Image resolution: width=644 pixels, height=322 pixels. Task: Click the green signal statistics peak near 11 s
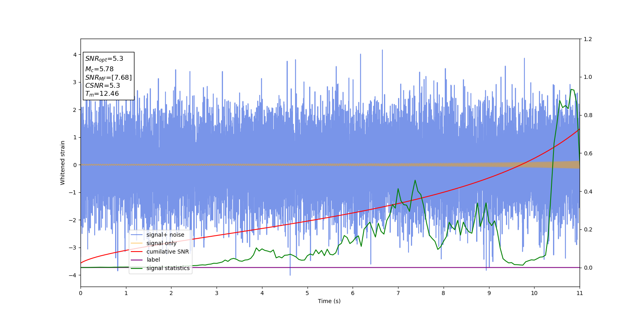pyautogui.click(x=571, y=89)
